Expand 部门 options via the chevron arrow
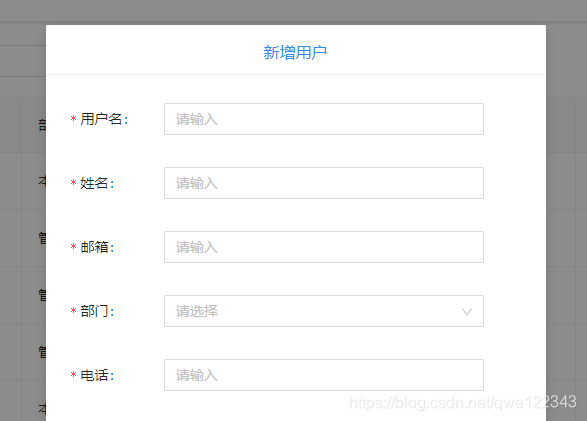 click(x=466, y=311)
